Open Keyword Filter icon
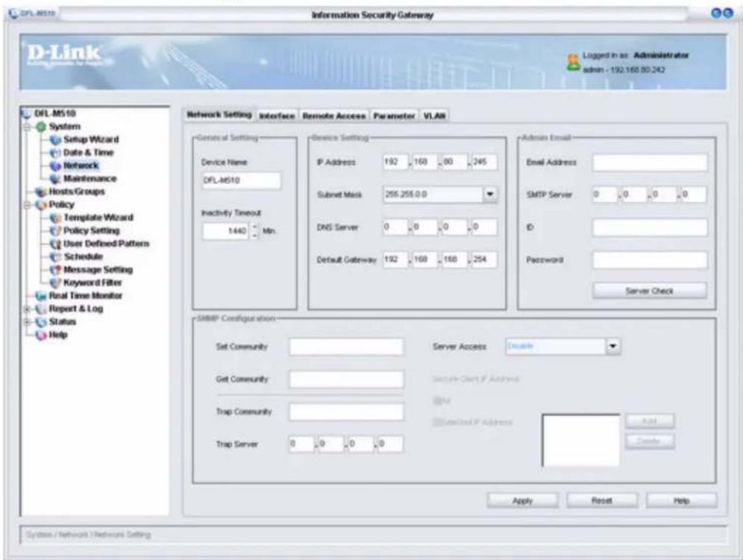The width and height of the screenshot is (743, 560). coord(55,283)
